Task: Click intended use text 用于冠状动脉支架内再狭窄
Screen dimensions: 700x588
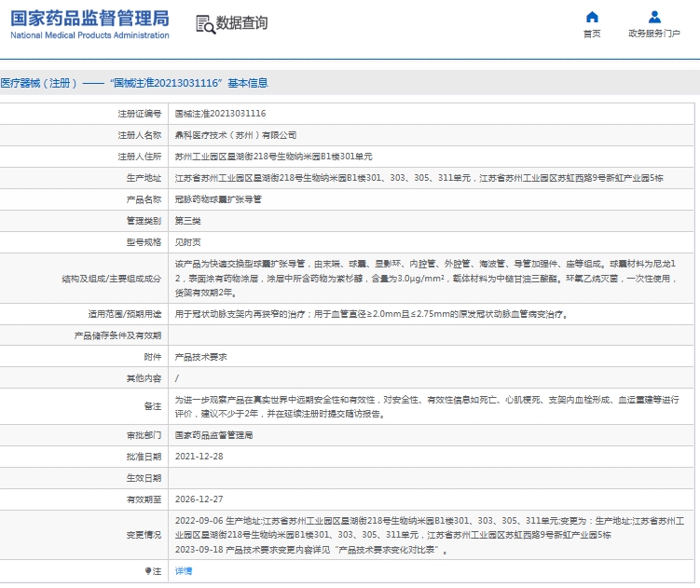Action: point(372,314)
